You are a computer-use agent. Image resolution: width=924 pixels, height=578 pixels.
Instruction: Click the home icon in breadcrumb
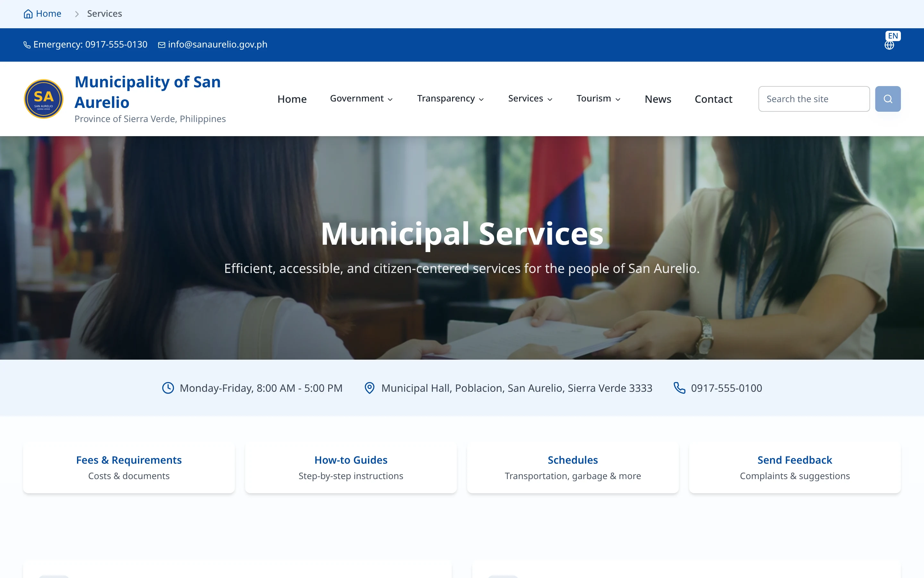tap(28, 14)
